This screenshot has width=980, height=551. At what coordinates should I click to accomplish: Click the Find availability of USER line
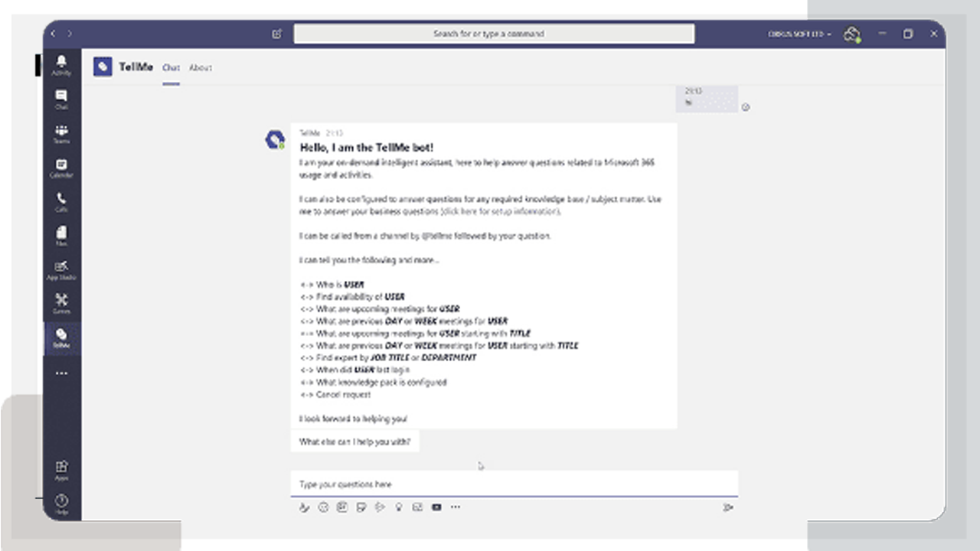352,297
